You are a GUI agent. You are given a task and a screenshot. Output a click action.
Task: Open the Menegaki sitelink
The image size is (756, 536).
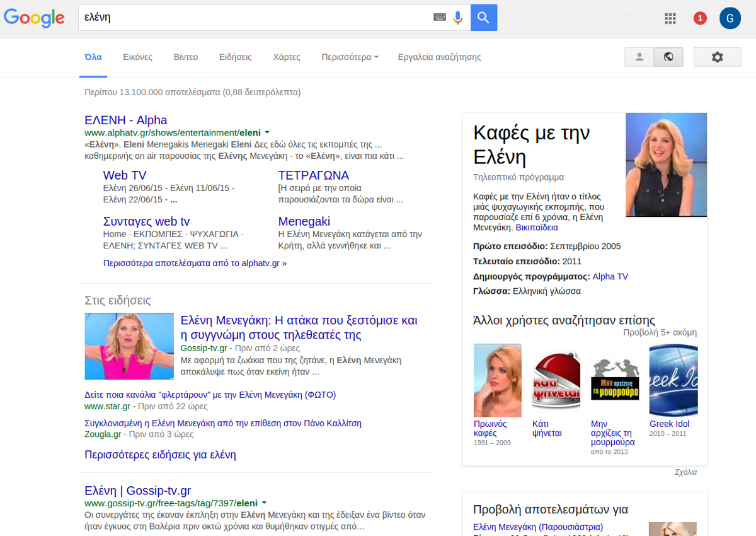pyautogui.click(x=304, y=221)
